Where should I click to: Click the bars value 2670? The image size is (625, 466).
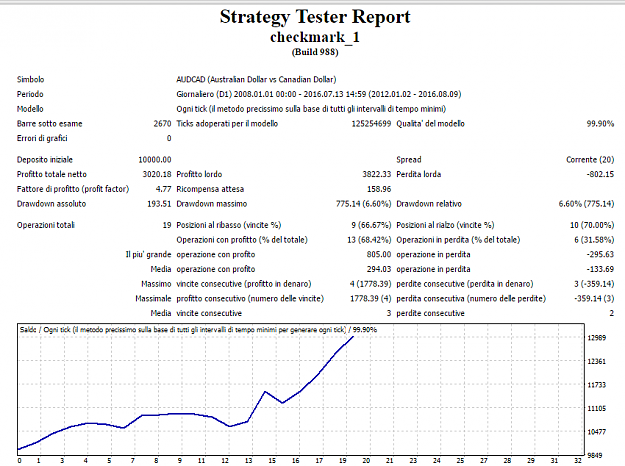coord(162,124)
